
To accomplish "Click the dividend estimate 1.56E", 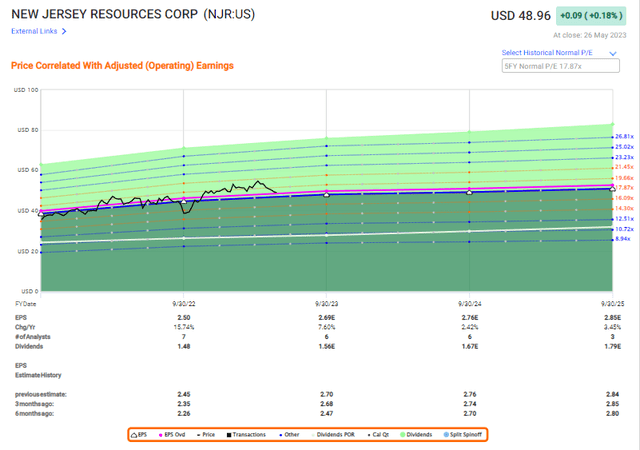I will pos(327,346).
